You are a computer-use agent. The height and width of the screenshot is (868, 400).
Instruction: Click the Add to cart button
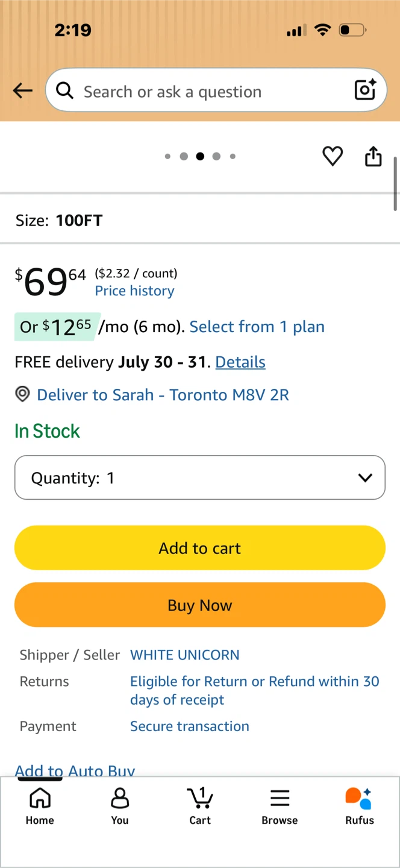tap(200, 548)
